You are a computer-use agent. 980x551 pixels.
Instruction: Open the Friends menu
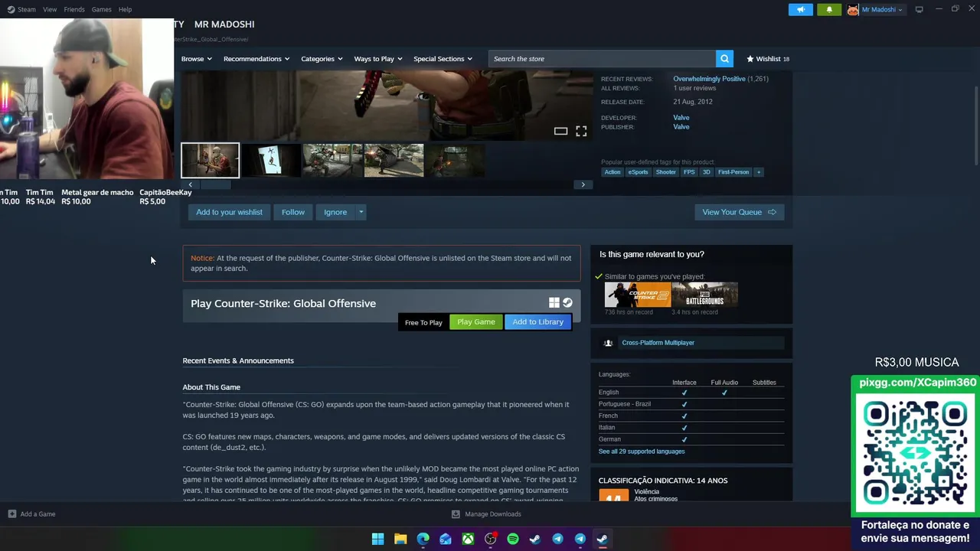click(74, 9)
